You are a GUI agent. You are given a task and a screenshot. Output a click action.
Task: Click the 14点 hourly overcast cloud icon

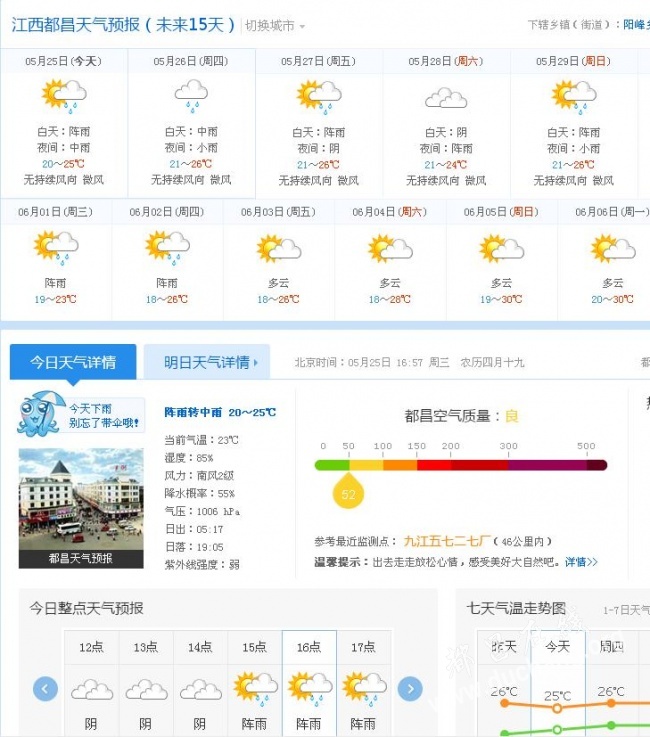pos(201,690)
